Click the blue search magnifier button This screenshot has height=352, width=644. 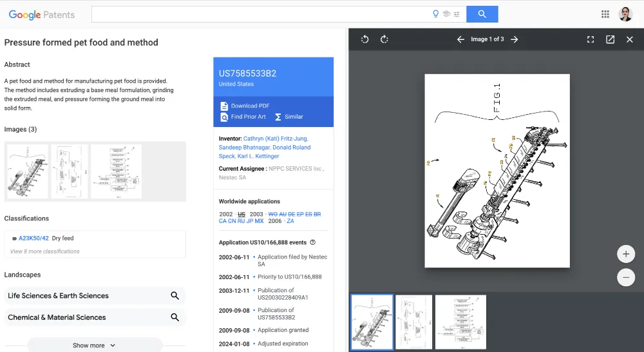(x=482, y=14)
